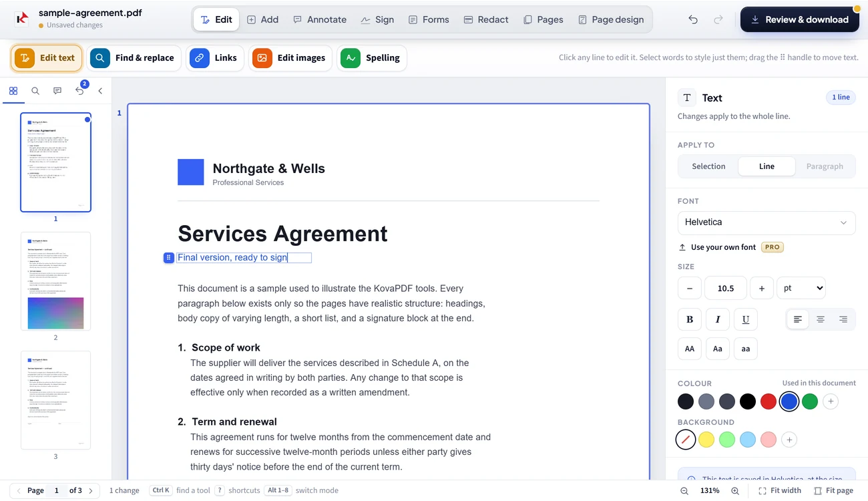
Task: Choose the red text colour swatch
Action: click(x=769, y=401)
